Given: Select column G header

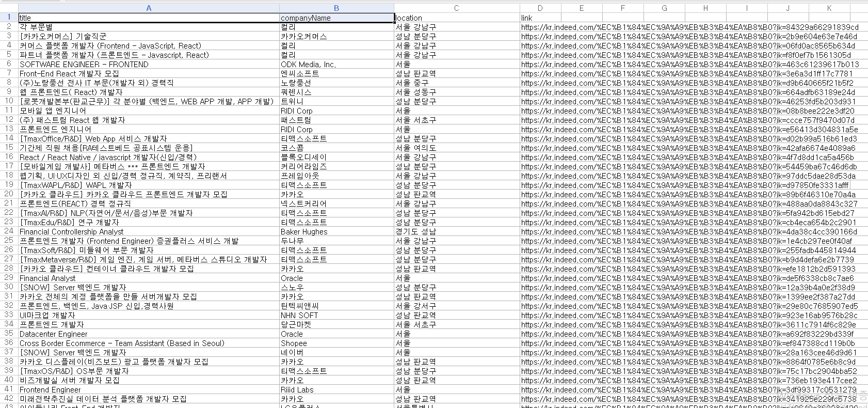Looking at the screenshot, I should pos(664,8).
